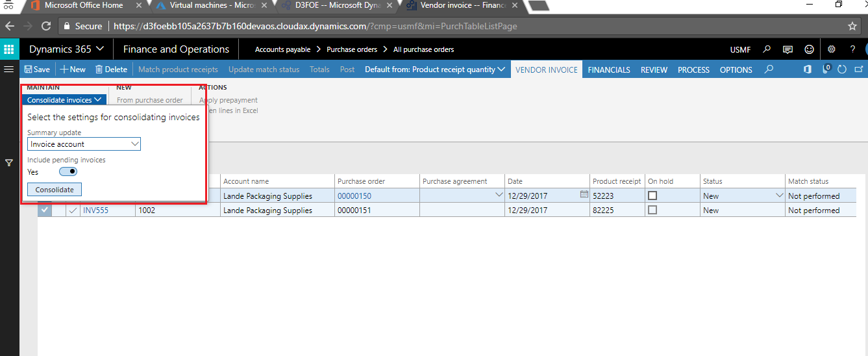Bookmark page with the star icon
The width and height of the screenshot is (868, 356).
[852, 27]
